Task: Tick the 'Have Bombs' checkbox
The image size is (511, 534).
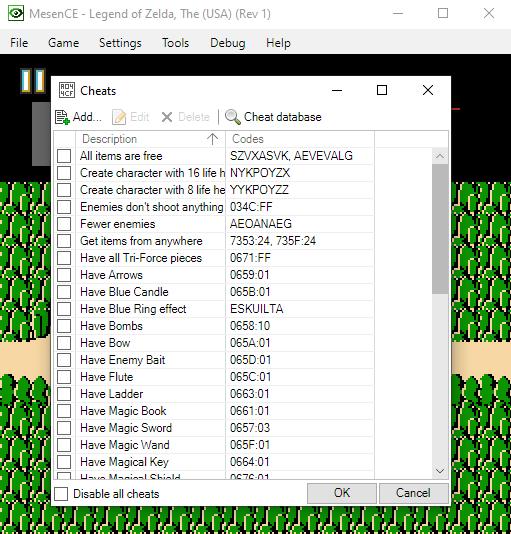Action: [x=64, y=326]
